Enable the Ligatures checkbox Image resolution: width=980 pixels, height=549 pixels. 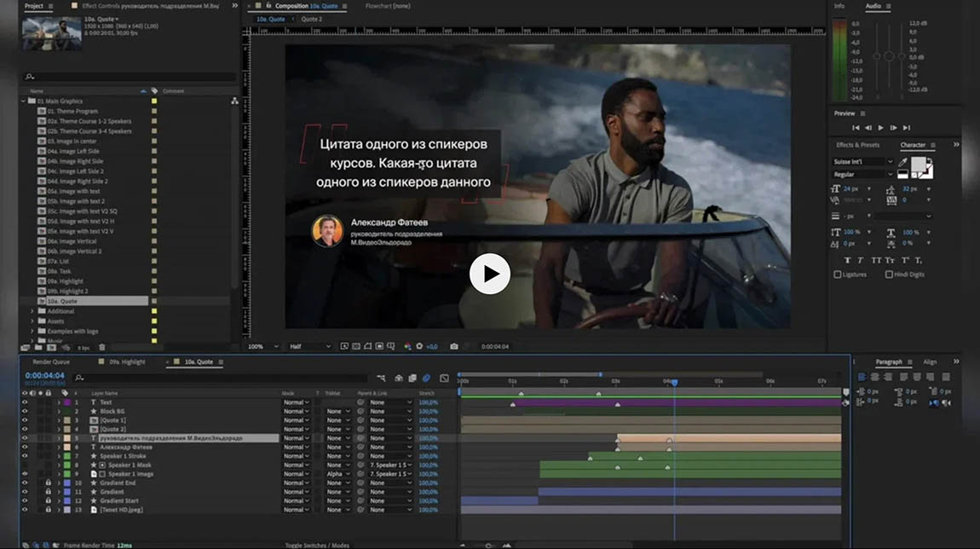[x=838, y=274]
